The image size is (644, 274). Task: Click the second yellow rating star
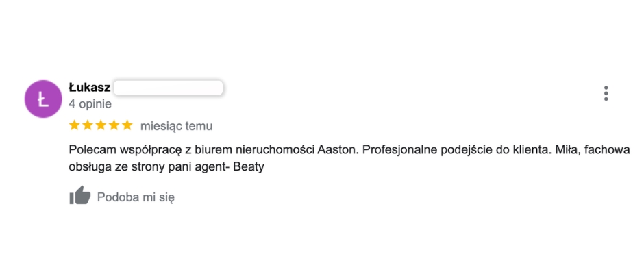[88, 125]
